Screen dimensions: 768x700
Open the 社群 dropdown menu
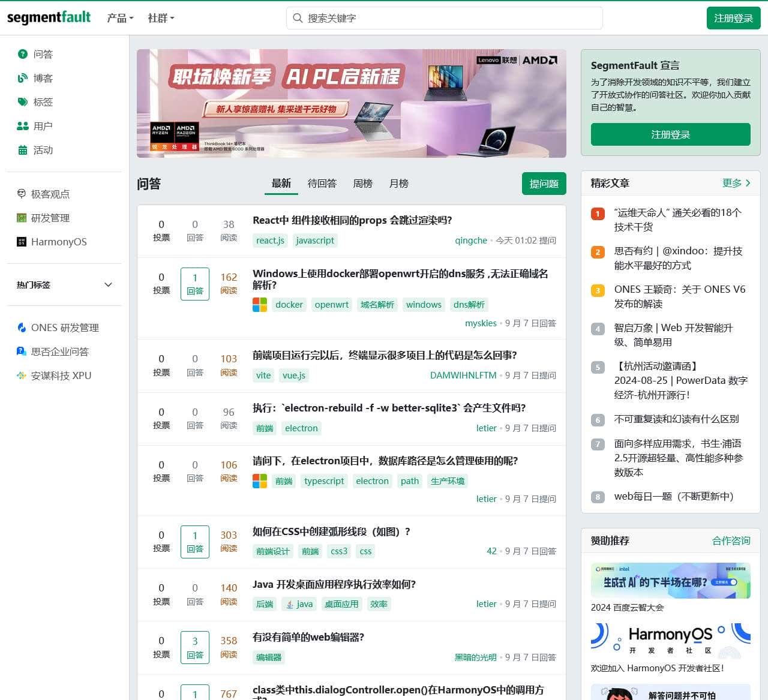coord(161,18)
